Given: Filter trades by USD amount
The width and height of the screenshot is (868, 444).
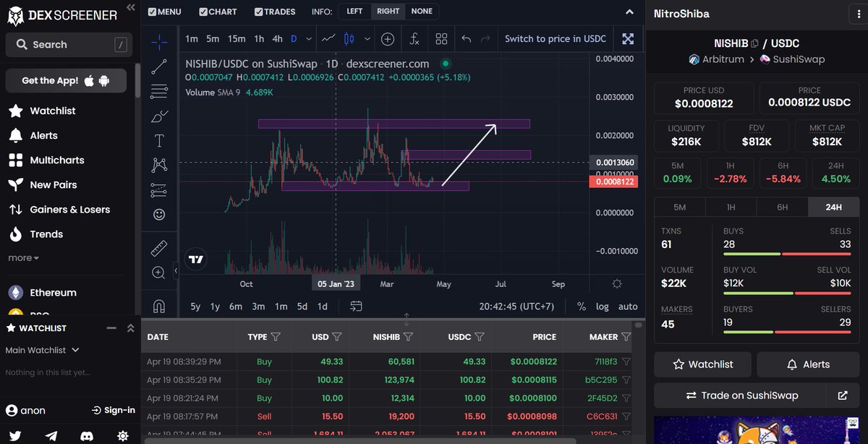Looking at the screenshot, I should point(337,337).
